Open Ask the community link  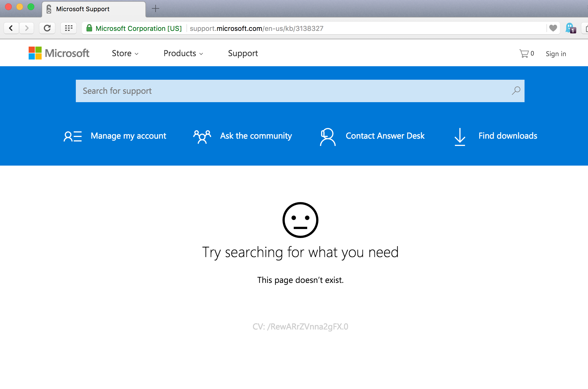(256, 136)
